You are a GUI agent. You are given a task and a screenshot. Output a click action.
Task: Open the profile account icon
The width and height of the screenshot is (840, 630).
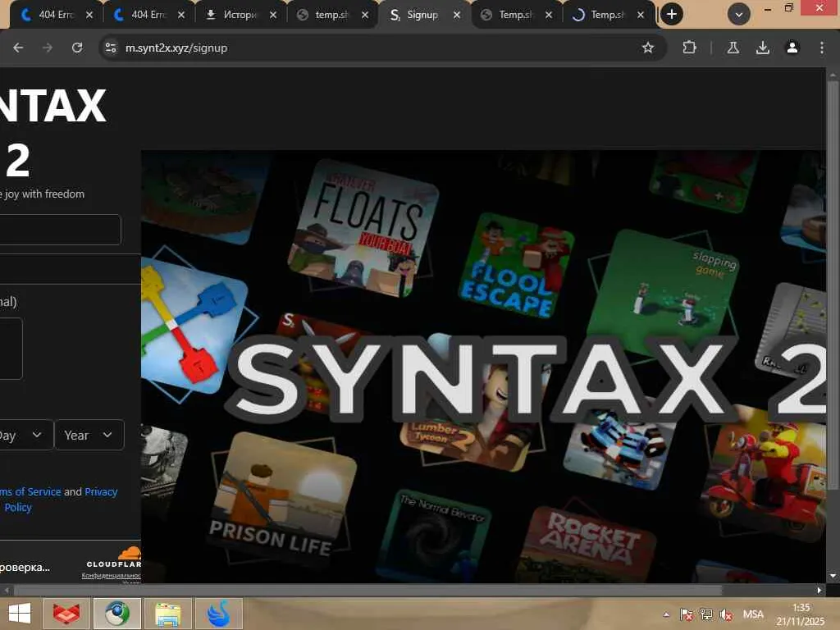(x=792, y=48)
